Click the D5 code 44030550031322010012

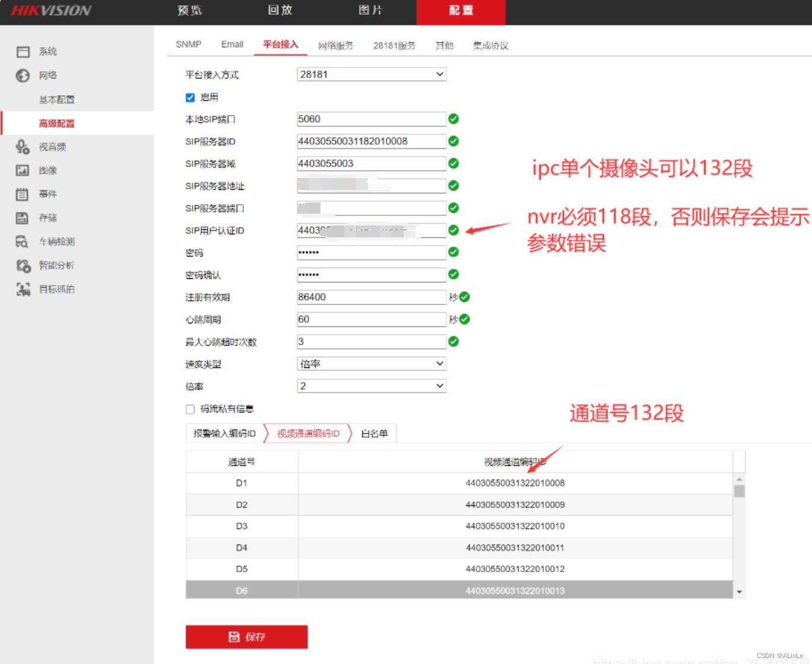point(515,569)
